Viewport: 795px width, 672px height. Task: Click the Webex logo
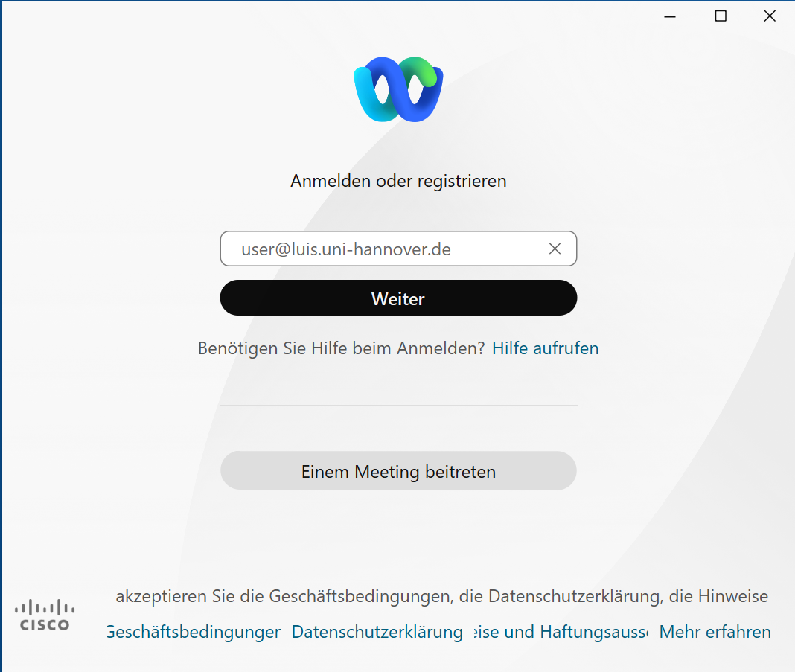pyautogui.click(x=398, y=90)
